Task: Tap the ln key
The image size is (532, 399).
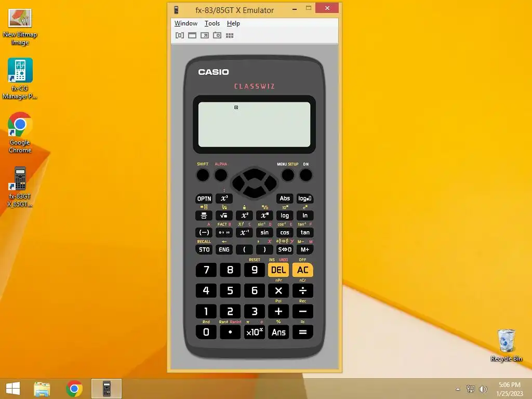Action: [304, 216]
